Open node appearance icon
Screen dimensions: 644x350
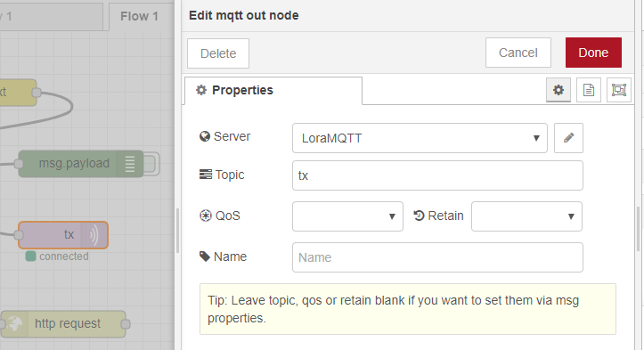point(618,90)
